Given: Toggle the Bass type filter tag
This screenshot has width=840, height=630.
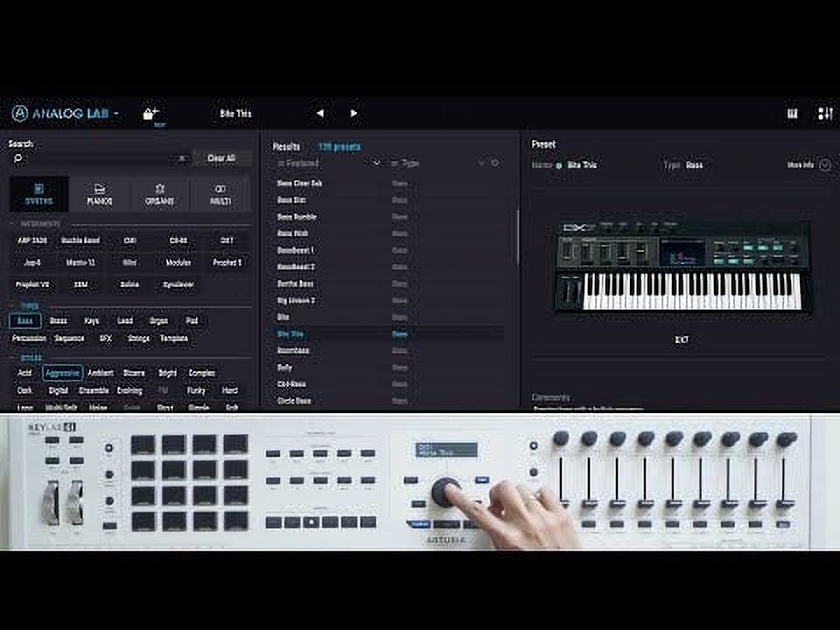Looking at the screenshot, I should pos(24,321).
